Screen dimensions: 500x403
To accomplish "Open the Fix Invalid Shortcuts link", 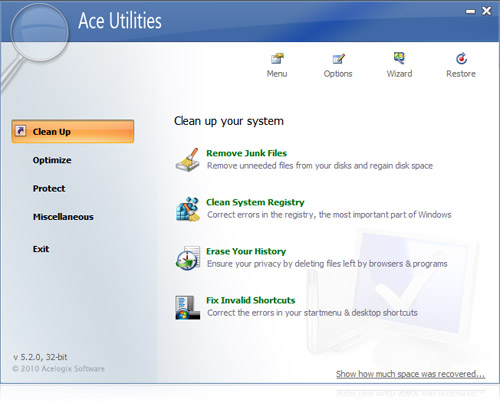I will [x=251, y=300].
